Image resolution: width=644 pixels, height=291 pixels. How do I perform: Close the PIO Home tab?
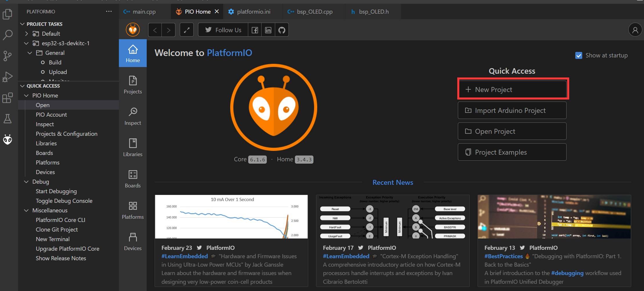(x=217, y=12)
